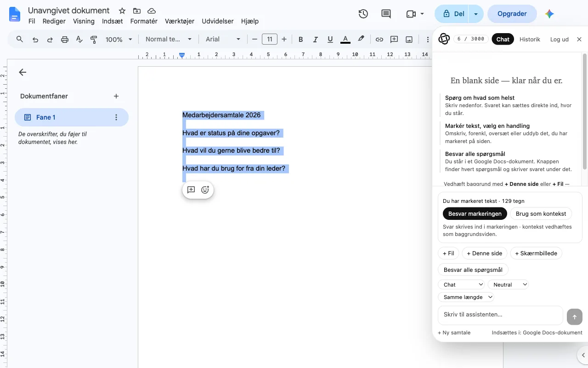
Task: Open the Gemini sparkle icon
Action: point(549,14)
